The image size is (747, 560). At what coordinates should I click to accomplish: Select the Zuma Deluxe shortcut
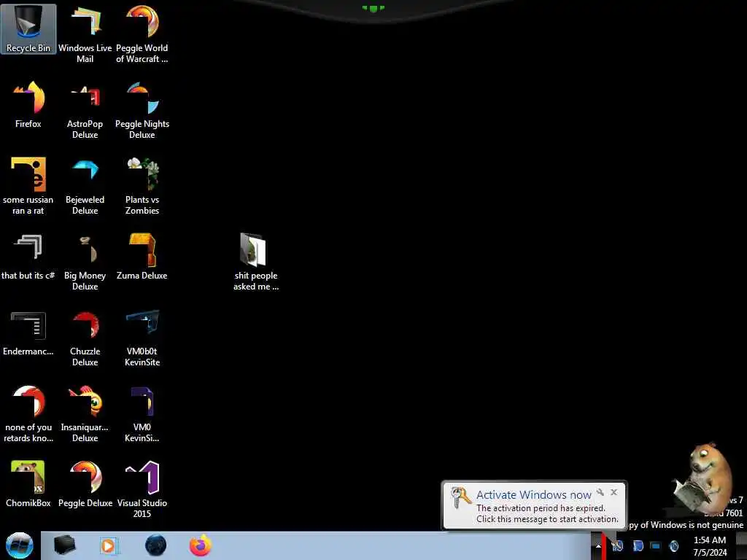pyautogui.click(x=142, y=256)
